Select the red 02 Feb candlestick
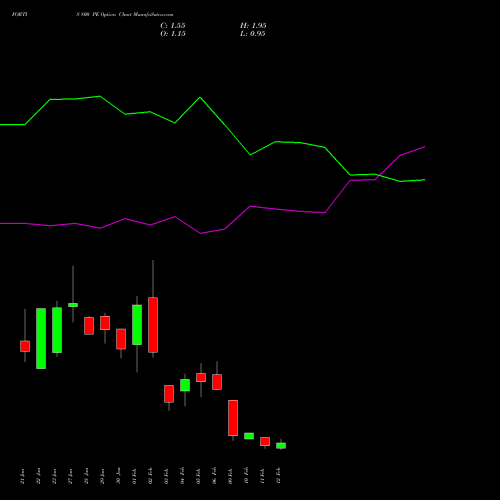The image size is (500, 500). pyautogui.click(x=153, y=325)
